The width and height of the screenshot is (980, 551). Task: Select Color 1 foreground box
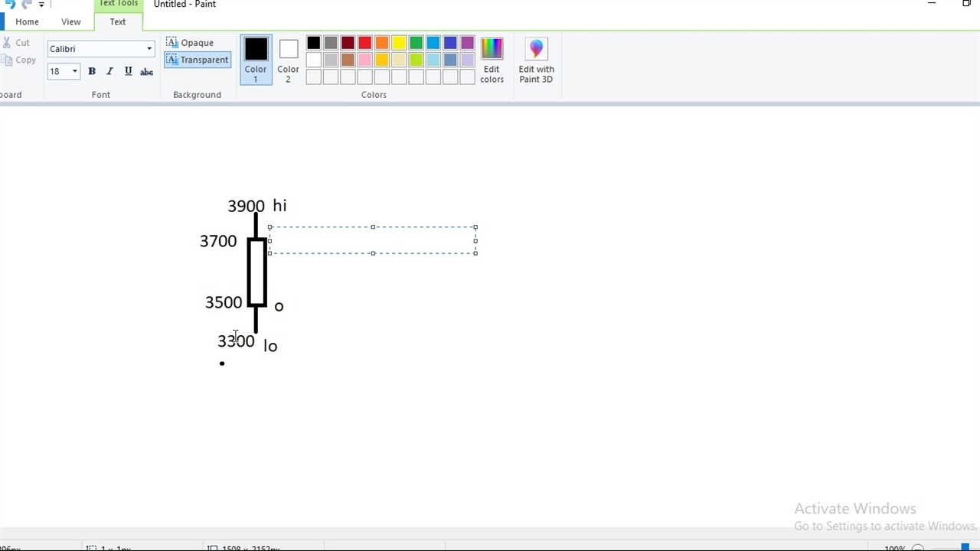tap(256, 59)
